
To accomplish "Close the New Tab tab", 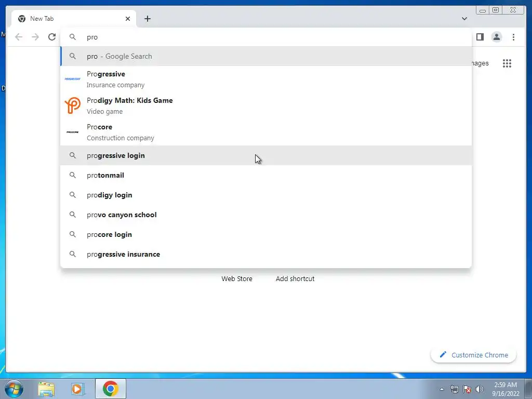I will click(x=128, y=19).
